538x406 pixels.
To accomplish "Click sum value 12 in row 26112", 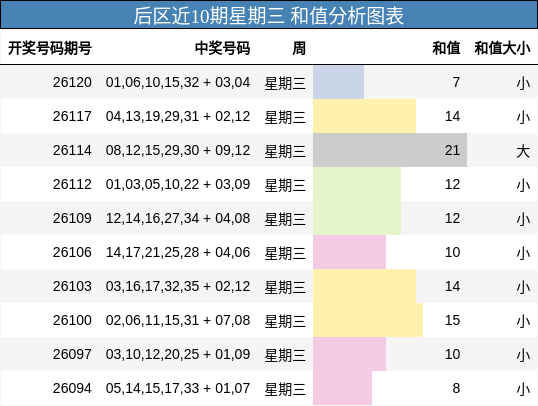I will tap(452, 184).
